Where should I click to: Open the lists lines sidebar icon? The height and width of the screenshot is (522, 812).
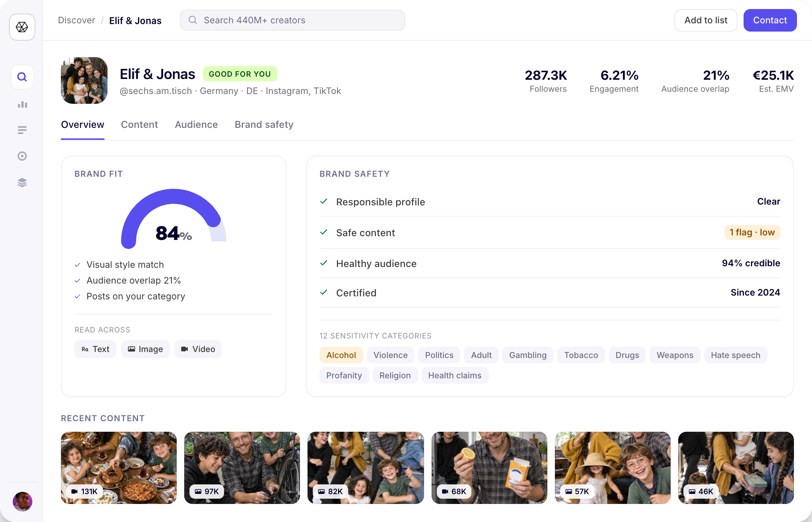tap(22, 130)
